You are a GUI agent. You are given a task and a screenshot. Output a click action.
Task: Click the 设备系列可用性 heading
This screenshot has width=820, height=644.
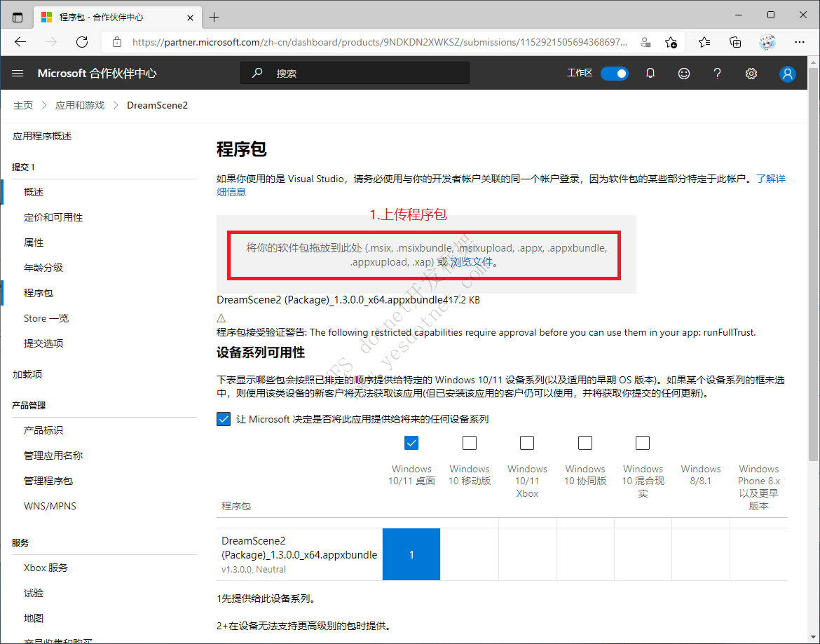pyautogui.click(x=261, y=352)
